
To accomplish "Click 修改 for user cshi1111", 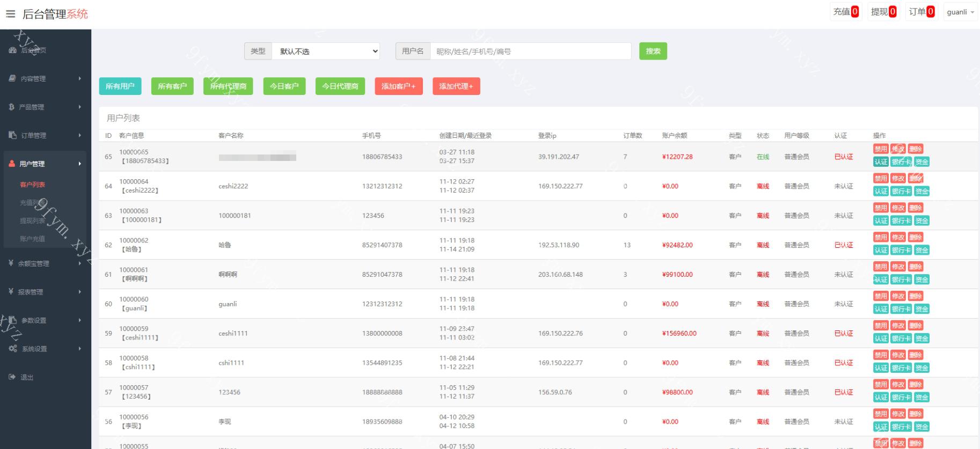I will (898, 355).
